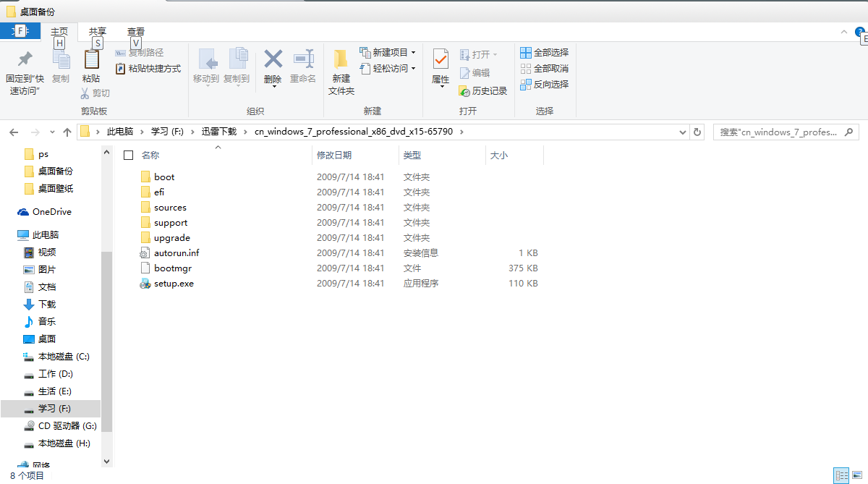Image resolution: width=868 pixels, height=484 pixels.
Task: Switch to the 查看 ribbon tab
Action: [136, 32]
